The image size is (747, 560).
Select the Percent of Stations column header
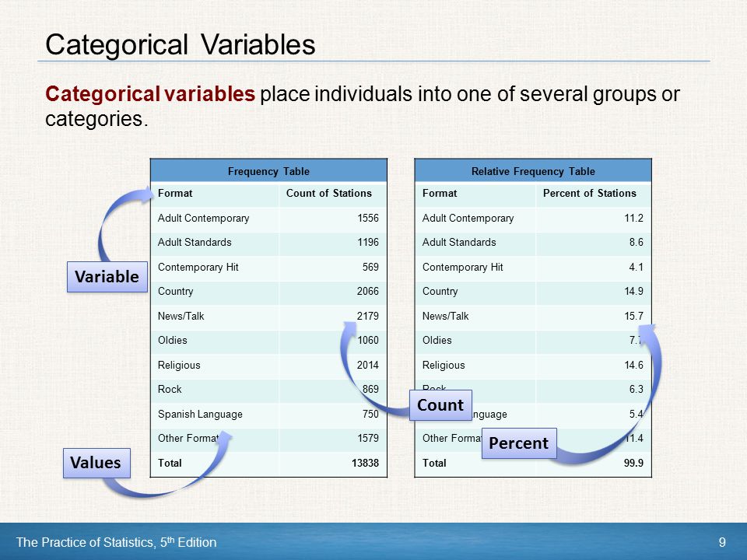589,194
